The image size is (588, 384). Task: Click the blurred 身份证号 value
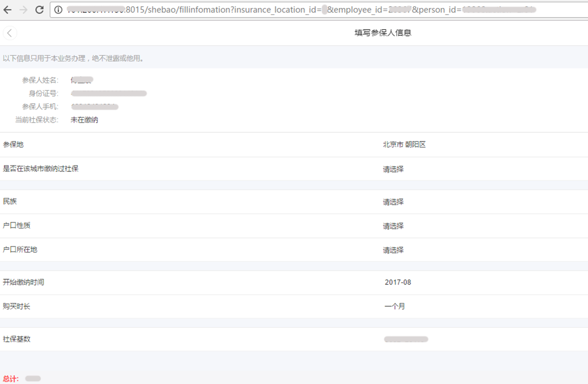point(109,93)
